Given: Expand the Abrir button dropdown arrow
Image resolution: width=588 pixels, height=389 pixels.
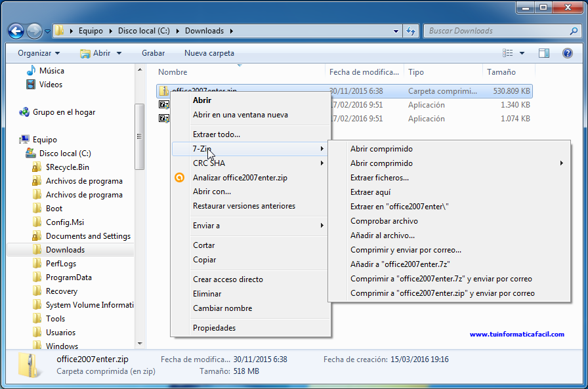Looking at the screenshot, I should 119,53.
